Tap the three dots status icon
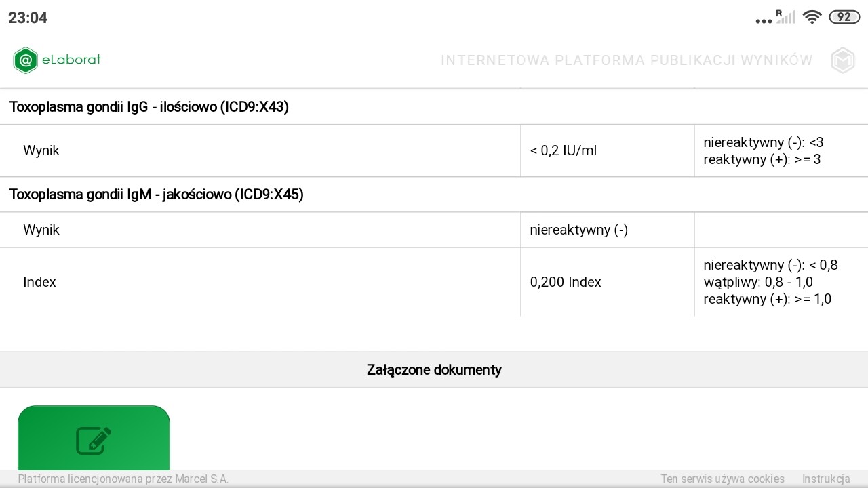868x488 pixels. click(764, 20)
